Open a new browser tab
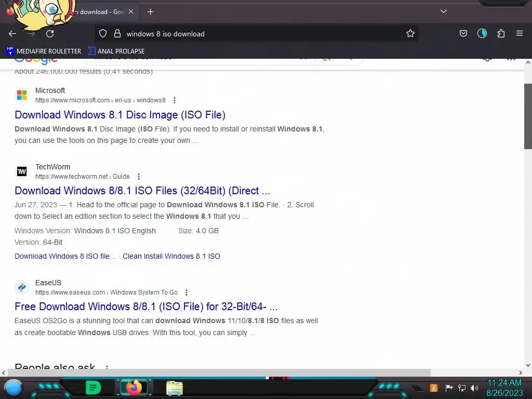Image resolution: width=532 pixels, height=399 pixels. [150, 12]
